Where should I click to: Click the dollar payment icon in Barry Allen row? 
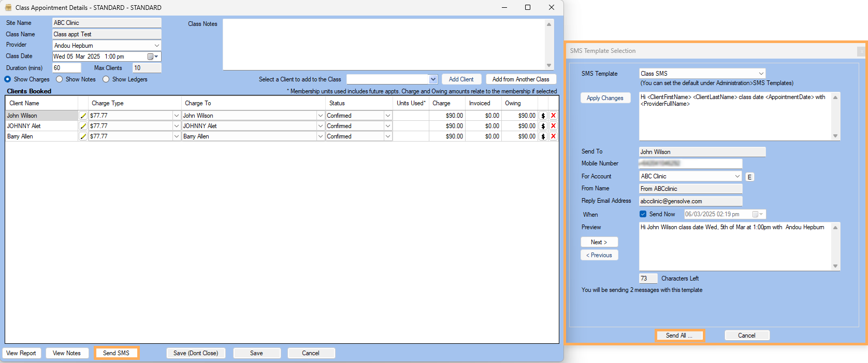click(x=543, y=136)
